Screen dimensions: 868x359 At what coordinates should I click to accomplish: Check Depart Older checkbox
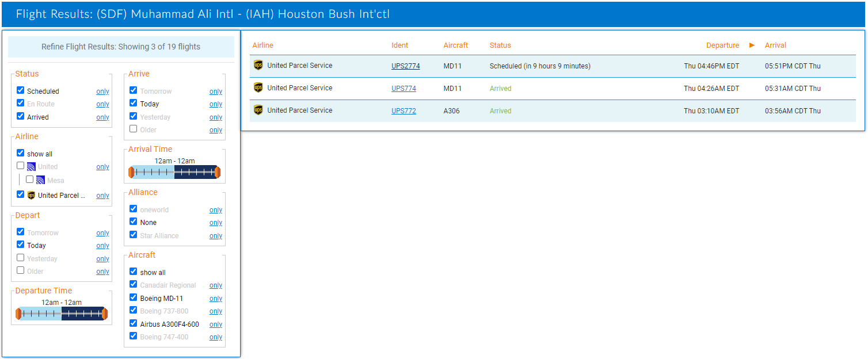(21, 270)
